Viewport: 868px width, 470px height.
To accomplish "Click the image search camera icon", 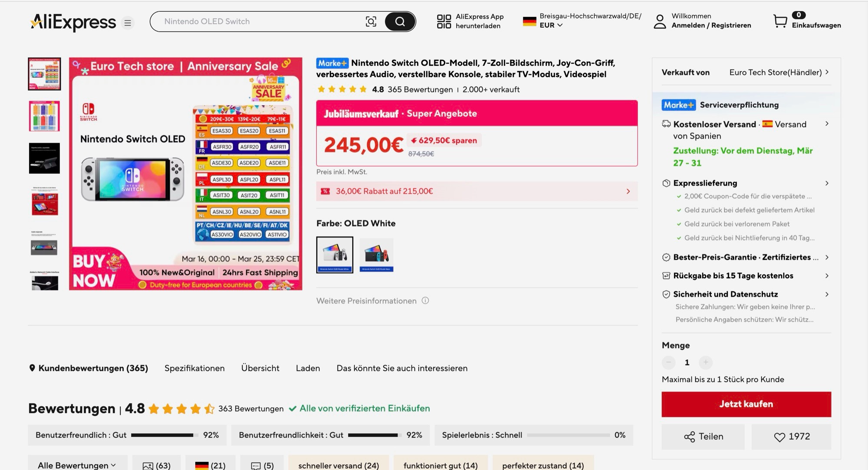I will (371, 22).
